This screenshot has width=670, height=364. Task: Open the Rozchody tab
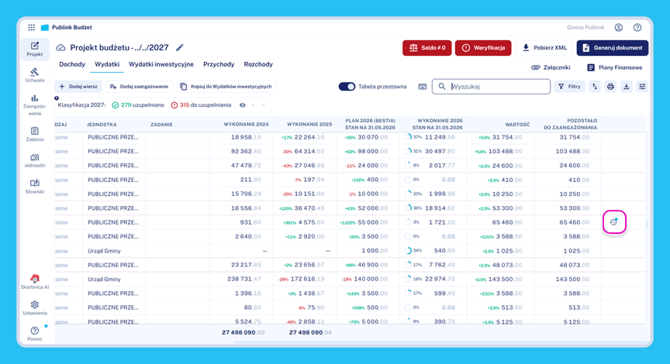(258, 65)
